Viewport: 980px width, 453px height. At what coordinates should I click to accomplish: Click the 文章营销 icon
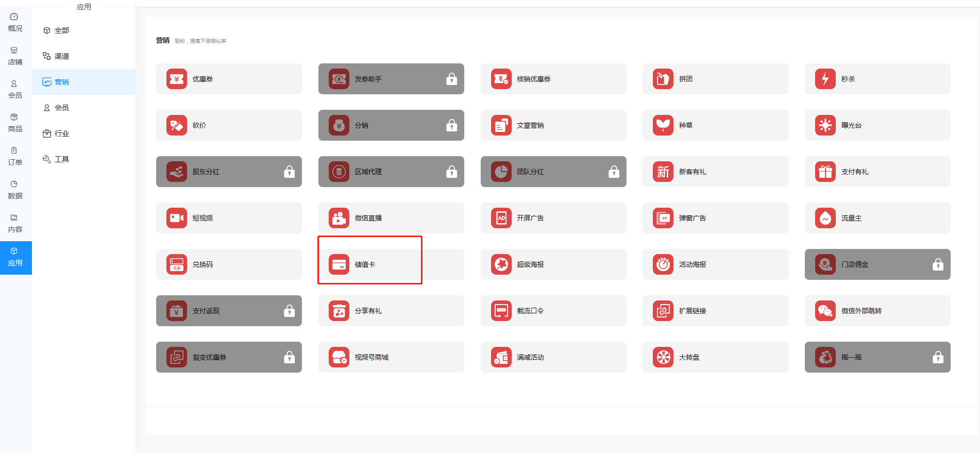[501, 125]
